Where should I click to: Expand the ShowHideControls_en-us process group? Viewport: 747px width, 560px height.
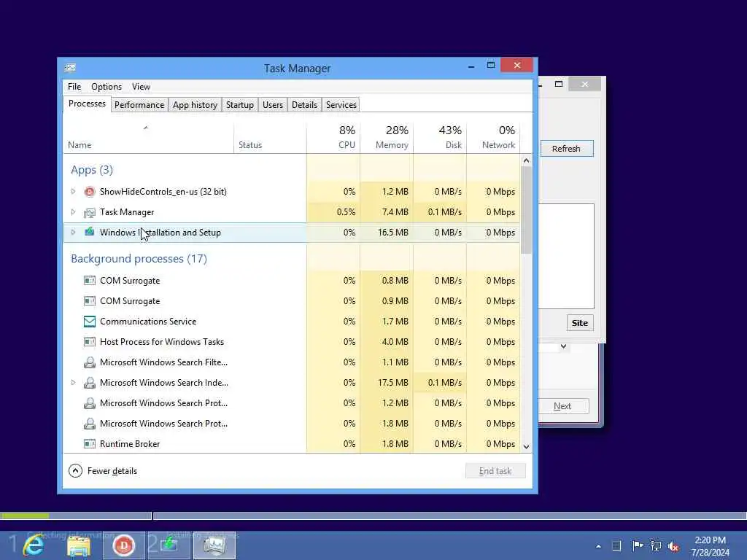pos(73,192)
